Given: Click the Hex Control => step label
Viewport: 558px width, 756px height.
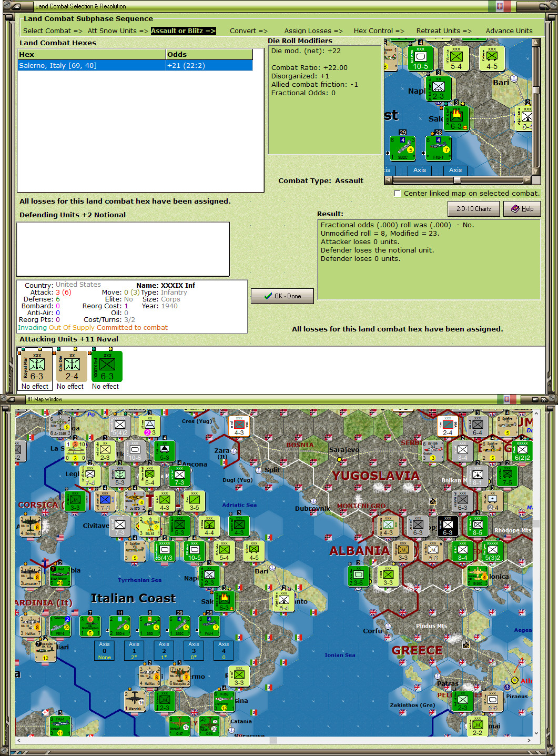Looking at the screenshot, I should coord(379,31).
